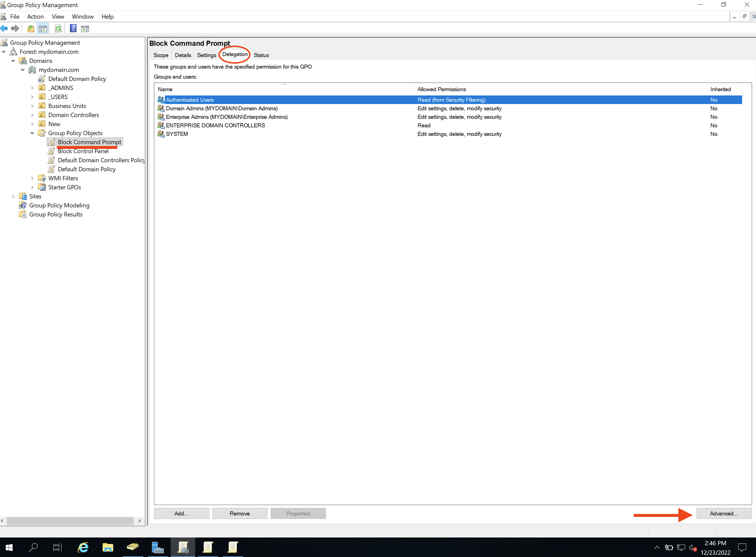Viewport: 756px width, 557px height.
Task: Expand the Domain Controllers tree node
Action: 32,115
